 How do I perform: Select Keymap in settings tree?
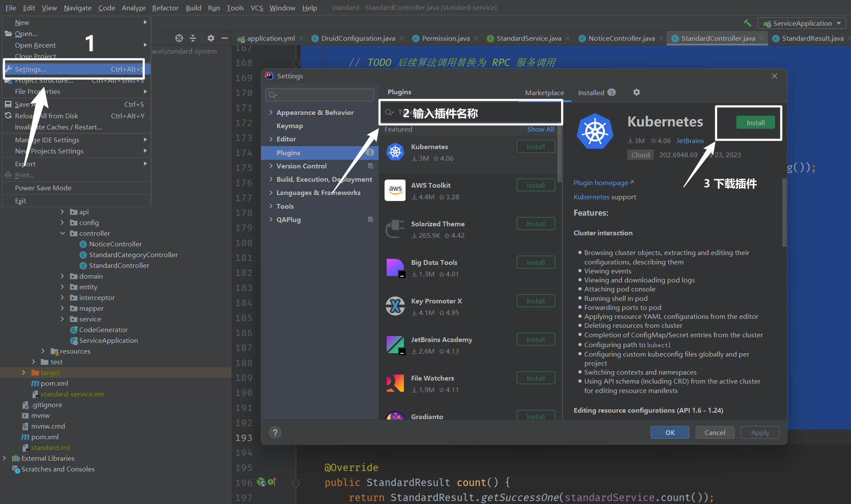pyautogui.click(x=289, y=126)
